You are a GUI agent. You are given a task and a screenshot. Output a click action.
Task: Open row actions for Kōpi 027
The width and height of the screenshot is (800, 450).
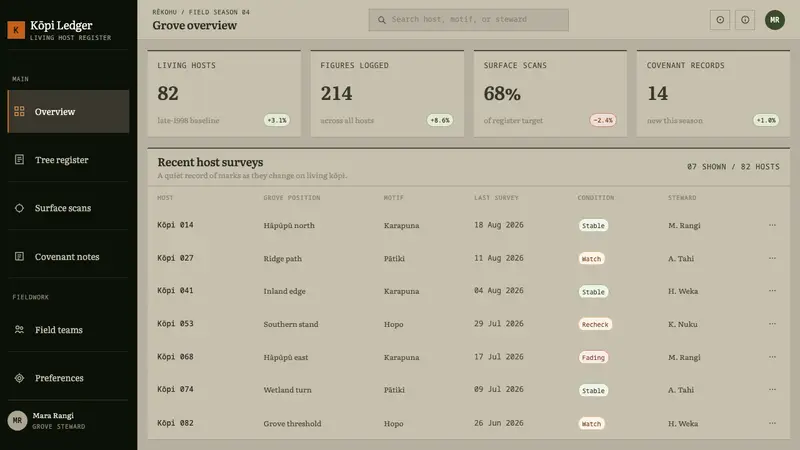(x=772, y=258)
